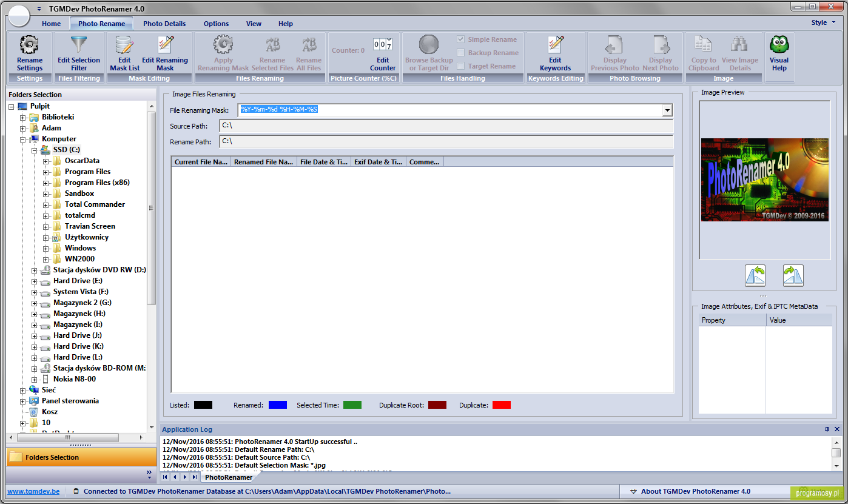Open www.tgmdev.be link
The height and width of the screenshot is (504, 848).
(33, 491)
